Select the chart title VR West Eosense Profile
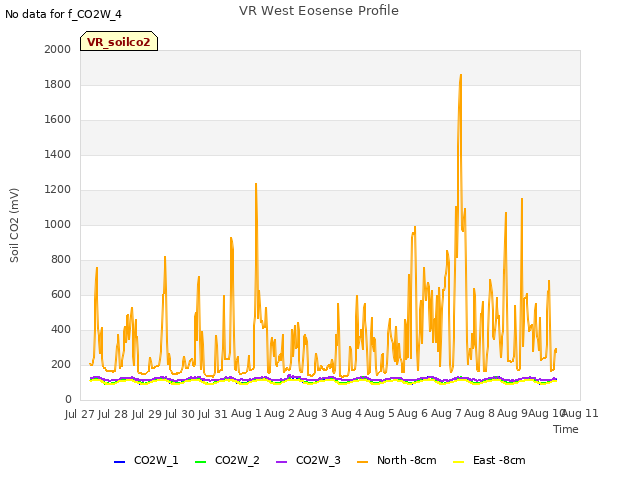This screenshot has height=480, width=640. [x=319, y=11]
